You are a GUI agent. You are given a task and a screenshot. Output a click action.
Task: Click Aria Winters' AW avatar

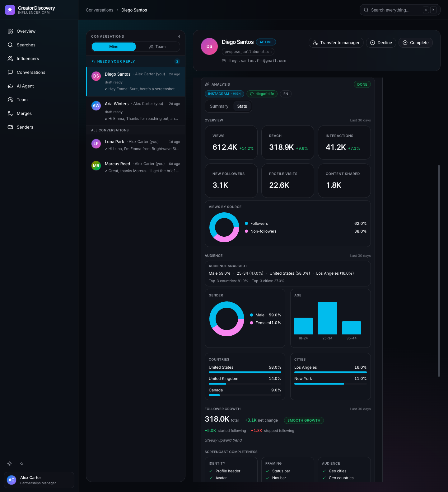tap(96, 106)
